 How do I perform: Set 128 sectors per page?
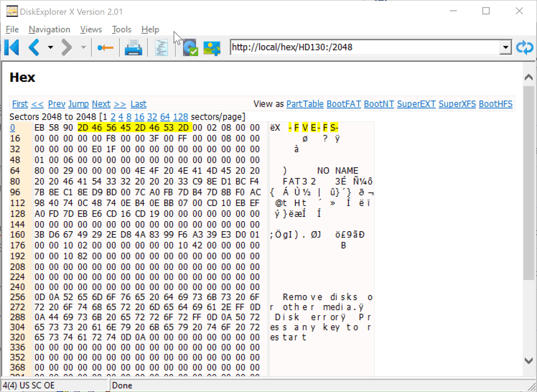[180, 117]
